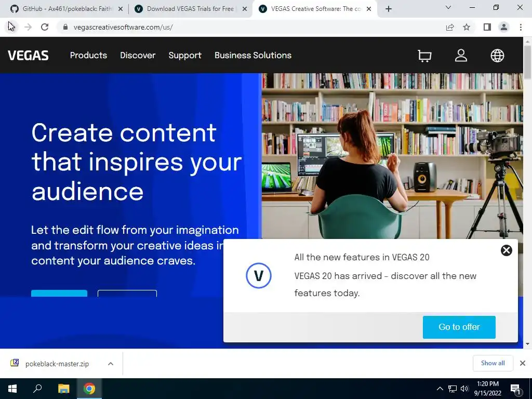Open the Discover menu
This screenshot has height=399, width=532.
138,55
